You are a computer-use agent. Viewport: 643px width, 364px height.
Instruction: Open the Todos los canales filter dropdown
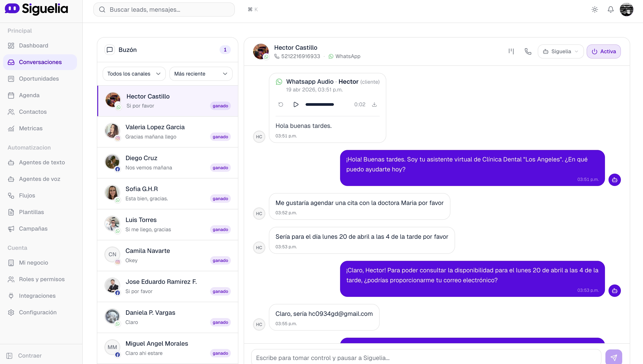pos(134,74)
